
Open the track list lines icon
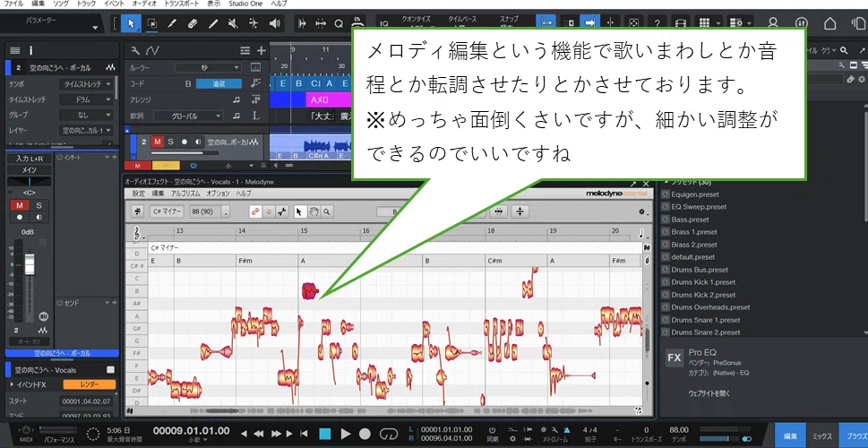(x=245, y=51)
